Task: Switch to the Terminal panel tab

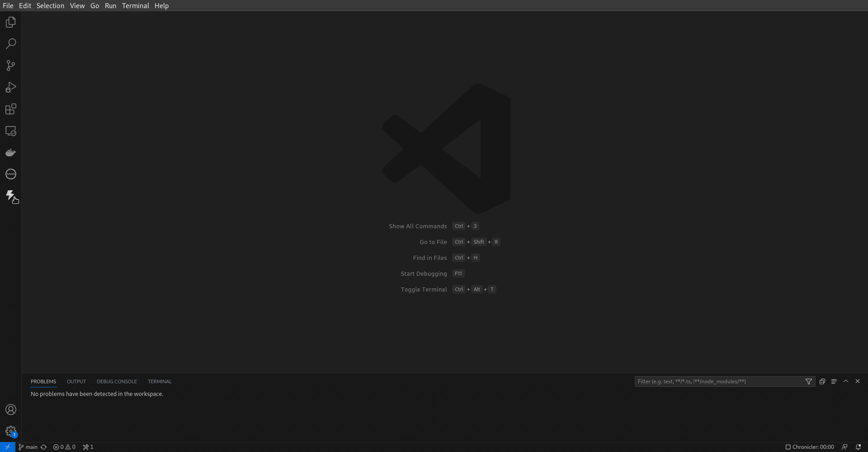Action: point(160,381)
